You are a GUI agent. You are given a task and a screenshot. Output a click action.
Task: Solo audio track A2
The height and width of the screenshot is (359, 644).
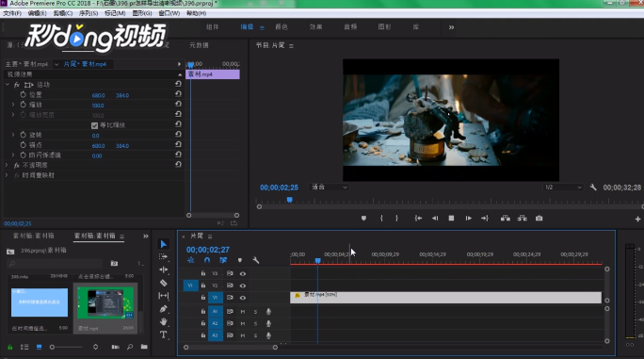pos(255,323)
